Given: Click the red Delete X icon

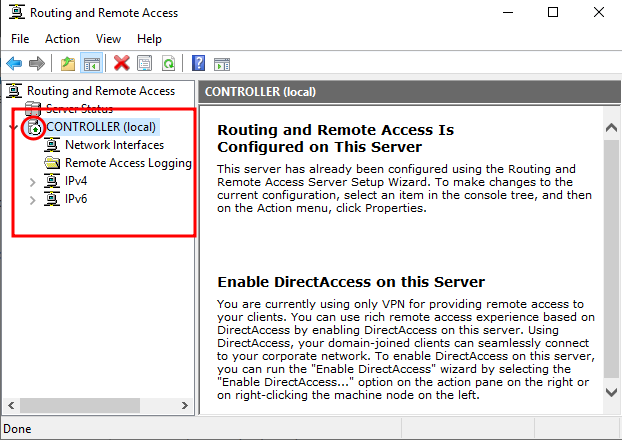Looking at the screenshot, I should (x=121, y=63).
